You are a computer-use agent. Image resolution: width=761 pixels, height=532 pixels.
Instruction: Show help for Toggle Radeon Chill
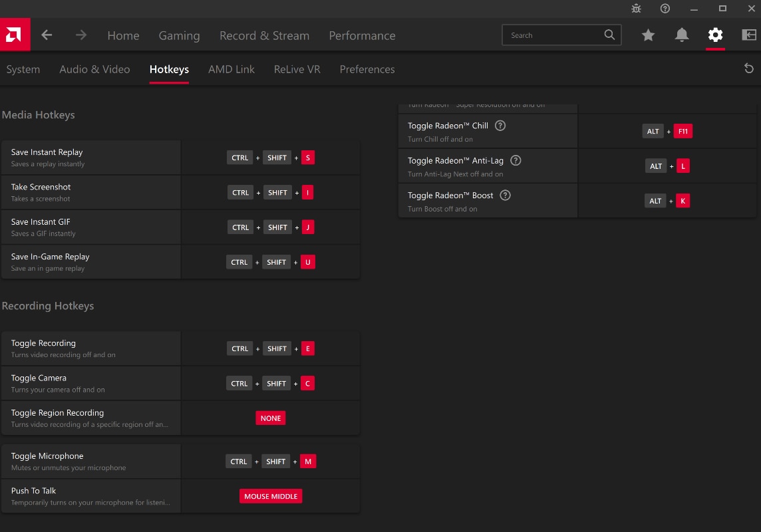(x=500, y=126)
